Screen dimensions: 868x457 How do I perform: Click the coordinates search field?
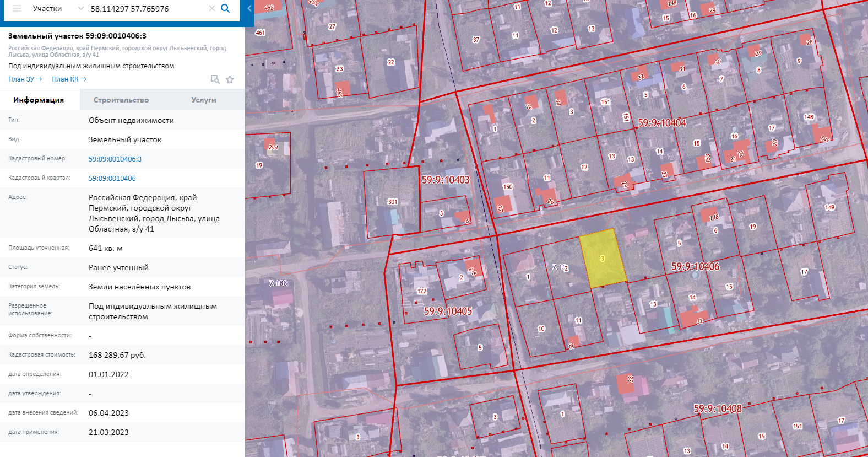coord(146,9)
